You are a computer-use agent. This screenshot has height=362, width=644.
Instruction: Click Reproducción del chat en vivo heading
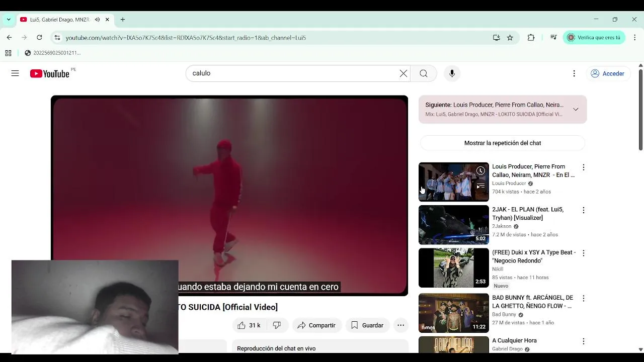(276, 348)
